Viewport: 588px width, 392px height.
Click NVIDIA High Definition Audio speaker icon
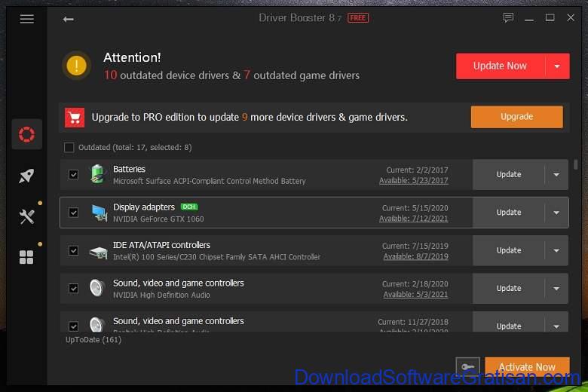click(x=97, y=288)
